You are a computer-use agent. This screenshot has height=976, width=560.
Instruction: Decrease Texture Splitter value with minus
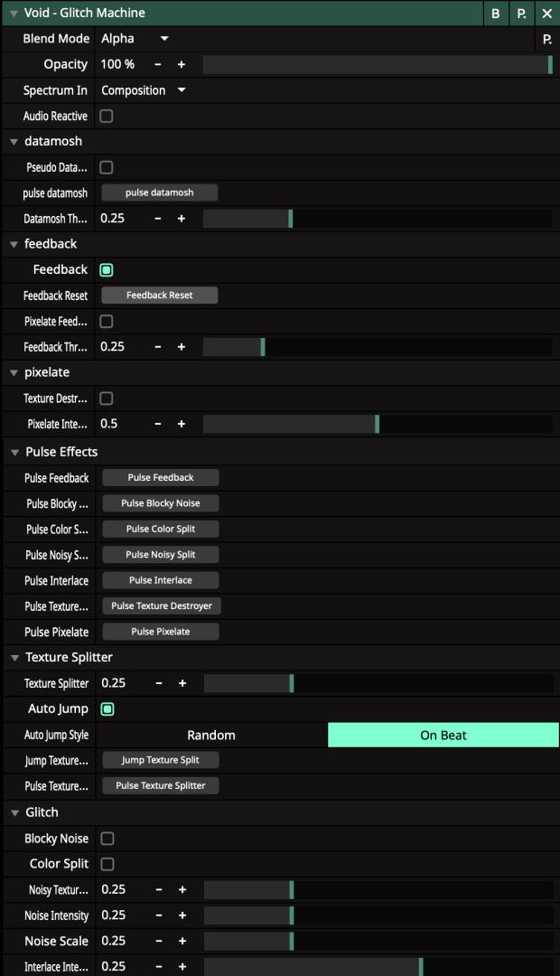tap(159, 683)
